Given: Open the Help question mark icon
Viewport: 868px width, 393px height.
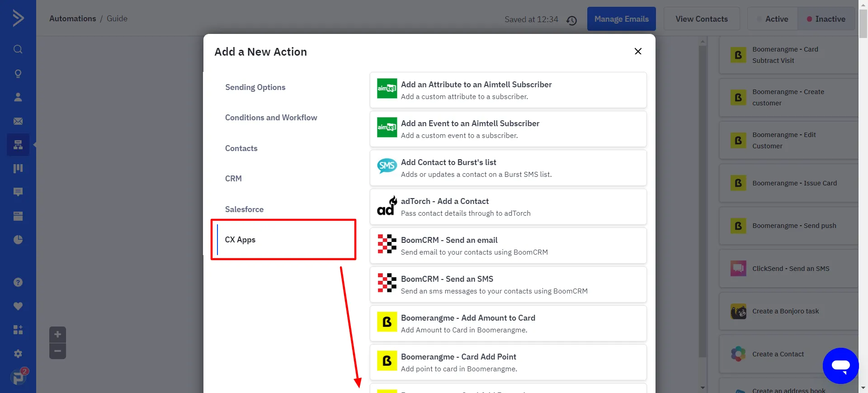Looking at the screenshot, I should point(18,282).
